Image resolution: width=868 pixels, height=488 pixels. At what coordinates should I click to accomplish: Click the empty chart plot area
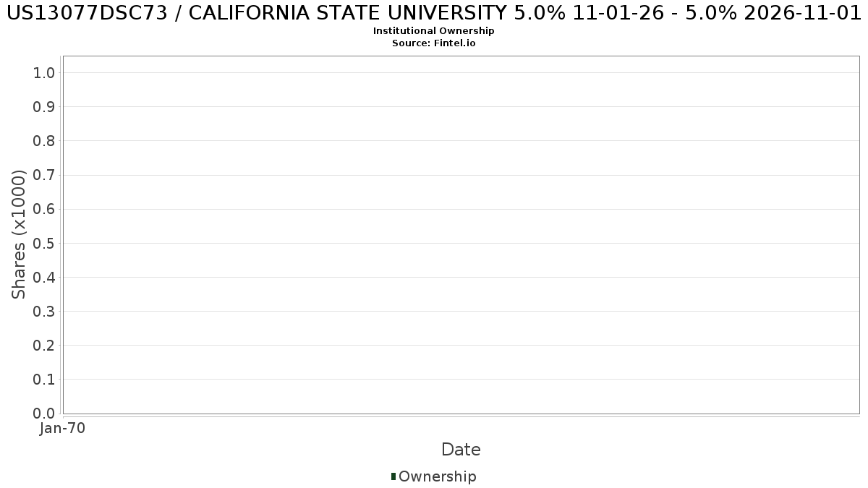(x=461, y=235)
